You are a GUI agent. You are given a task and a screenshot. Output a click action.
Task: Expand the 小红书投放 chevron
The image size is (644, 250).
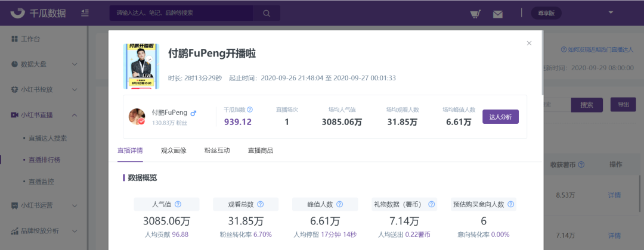75,89
